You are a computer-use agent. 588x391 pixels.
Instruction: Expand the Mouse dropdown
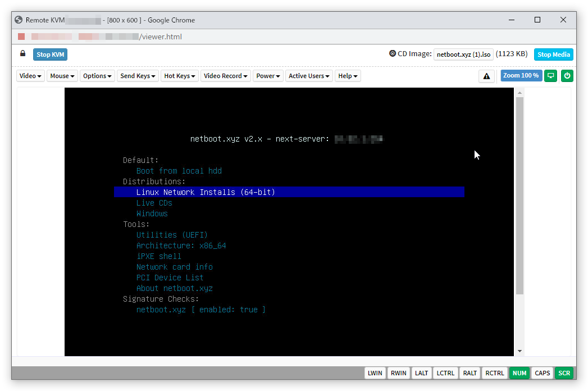(62, 75)
